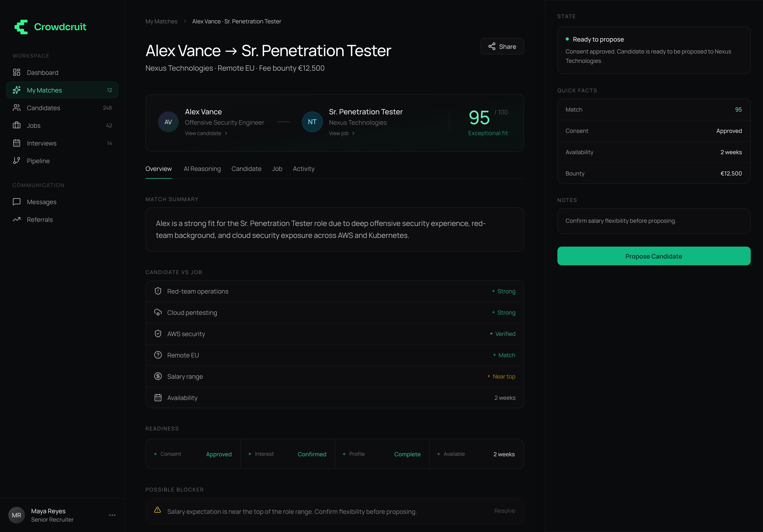Open Pipeline in the sidebar
Screen dimensions: 763x532
click(x=63, y=161)
